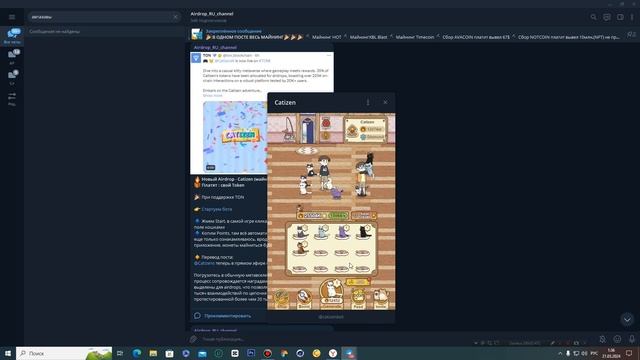Open the third chat folder in sidebar
This screenshot has height=360, width=640.
point(12,78)
